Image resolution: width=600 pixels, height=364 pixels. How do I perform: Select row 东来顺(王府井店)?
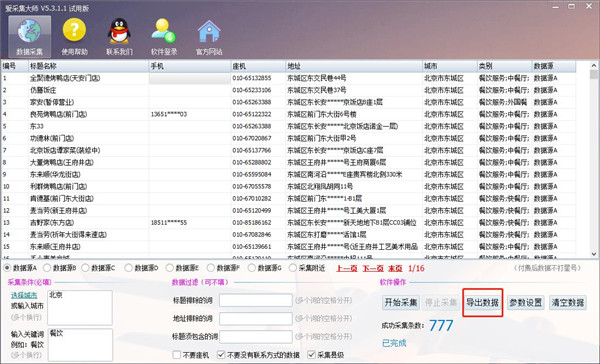click(289, 246)
